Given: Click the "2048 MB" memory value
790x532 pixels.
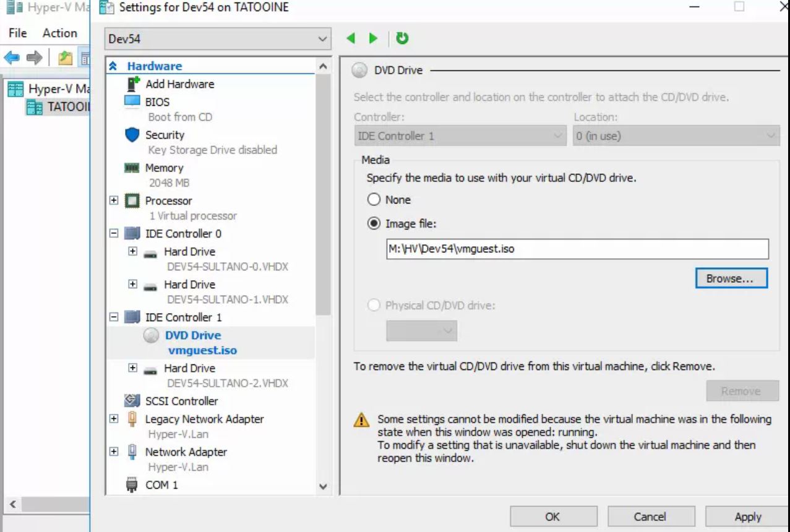Looking at the screenshot, I should pos(169,183).
